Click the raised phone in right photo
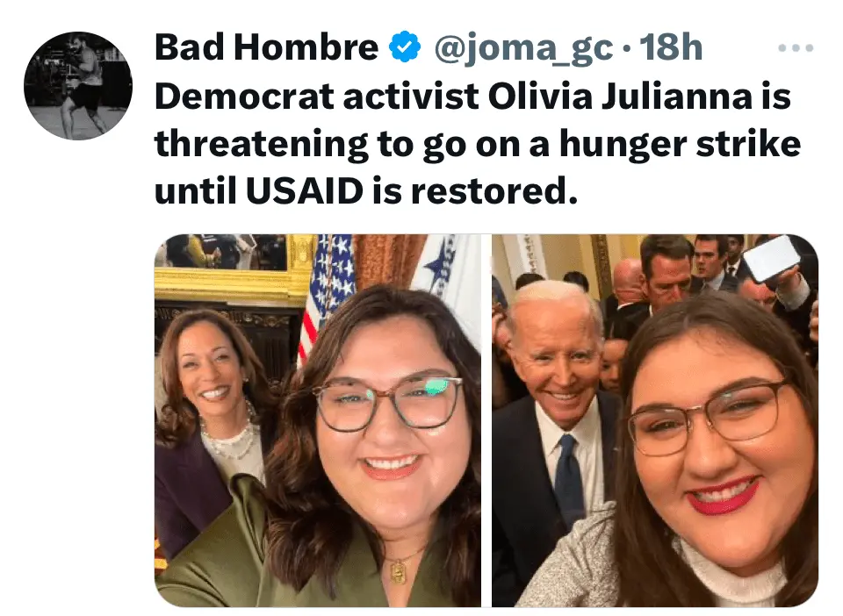Viewport: 843px width, 616px height. pyautogui.click(x=771, y=259)
